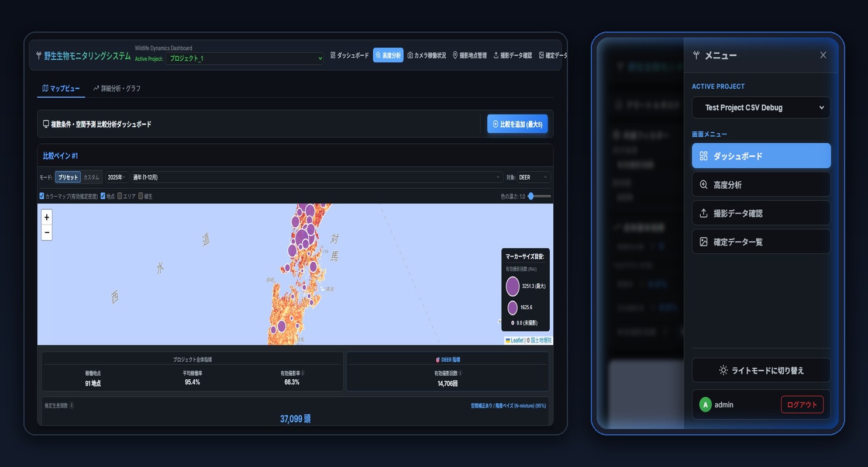Click the red ログアウト button
Screen dimensions: 868x467
tap(802, 404)
